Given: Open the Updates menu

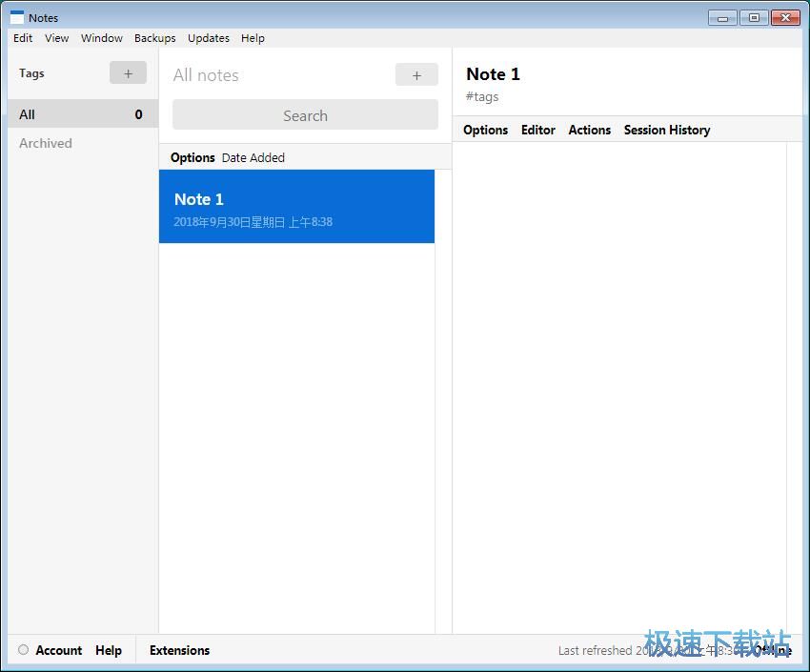Looking at the screenshot, I should coord(209,38).
